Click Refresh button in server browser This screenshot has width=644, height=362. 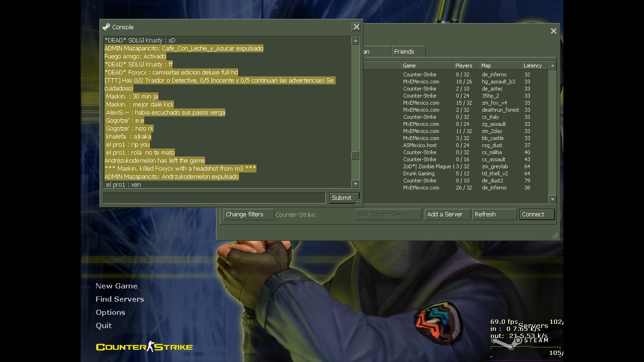[x=495, y=214]
